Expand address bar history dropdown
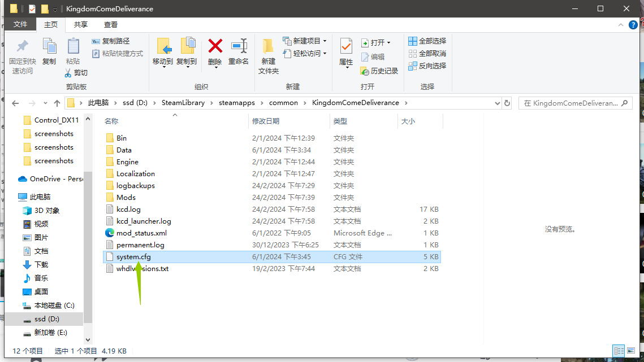Image resolution: width=644 pixels, height=362 pixels. click(x=497, y=103)
